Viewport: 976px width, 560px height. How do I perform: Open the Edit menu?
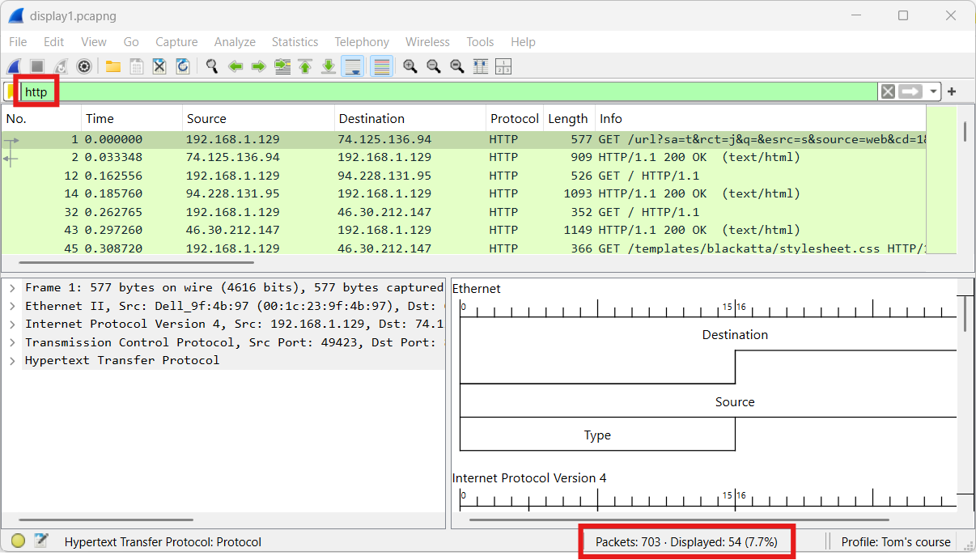54,42
